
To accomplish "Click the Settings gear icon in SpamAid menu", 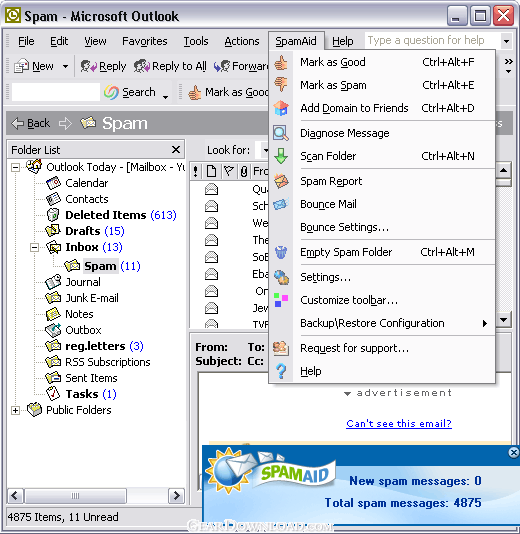I will coord(281,277).
